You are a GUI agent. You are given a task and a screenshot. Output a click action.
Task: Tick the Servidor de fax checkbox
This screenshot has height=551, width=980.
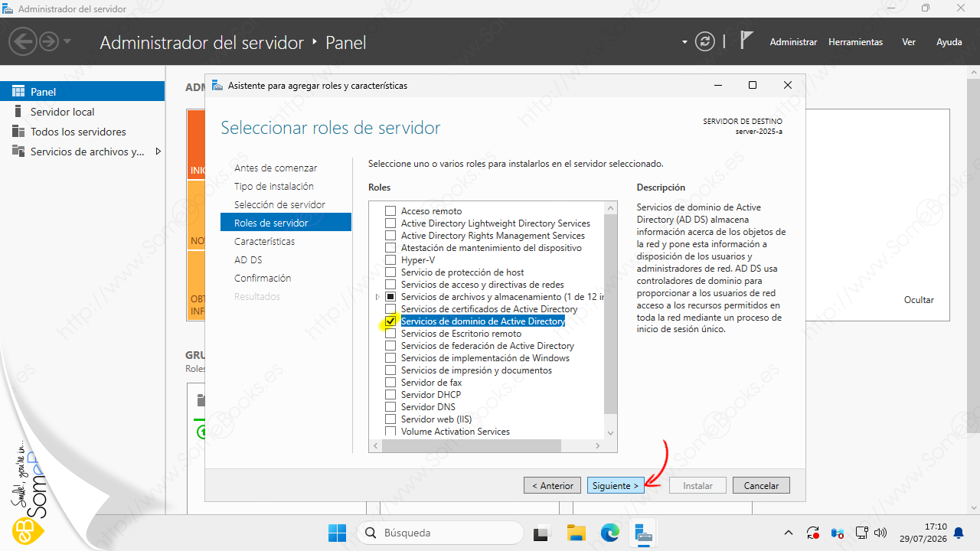click(x=390, y=383)
